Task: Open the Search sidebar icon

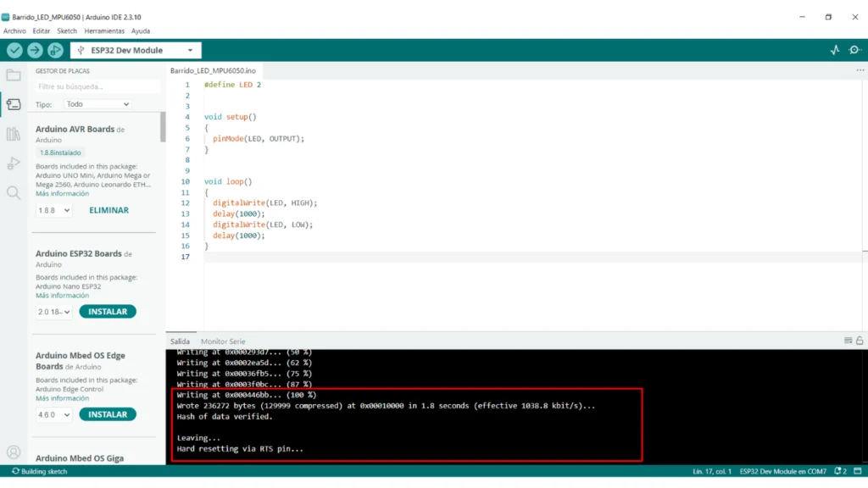Action: pyautogui.click(x=14, y=192)
